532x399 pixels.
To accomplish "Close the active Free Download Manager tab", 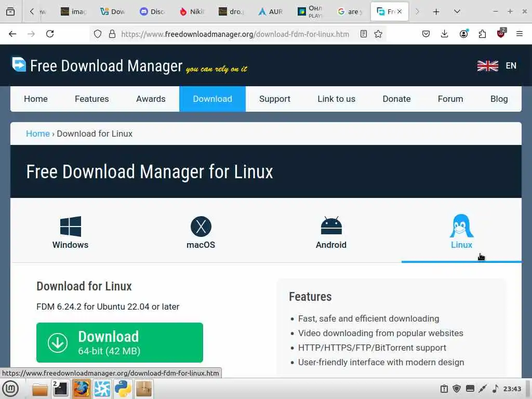I will click(400, 11).
